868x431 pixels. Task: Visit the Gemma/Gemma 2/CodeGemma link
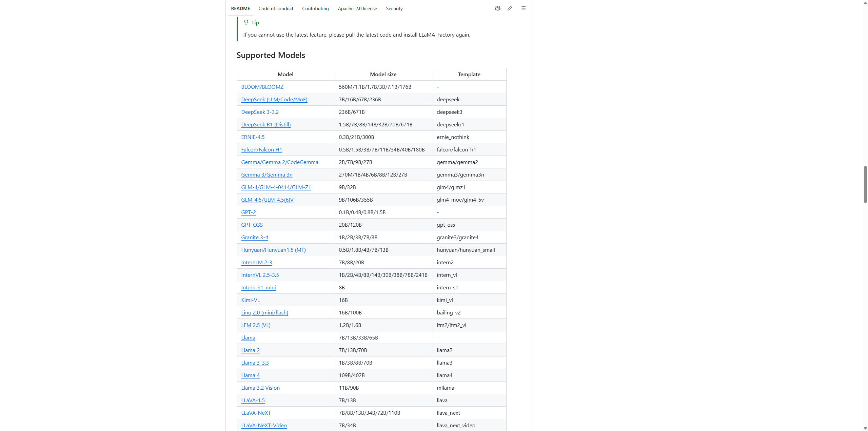pyautogui.click(x=280, y=162)
